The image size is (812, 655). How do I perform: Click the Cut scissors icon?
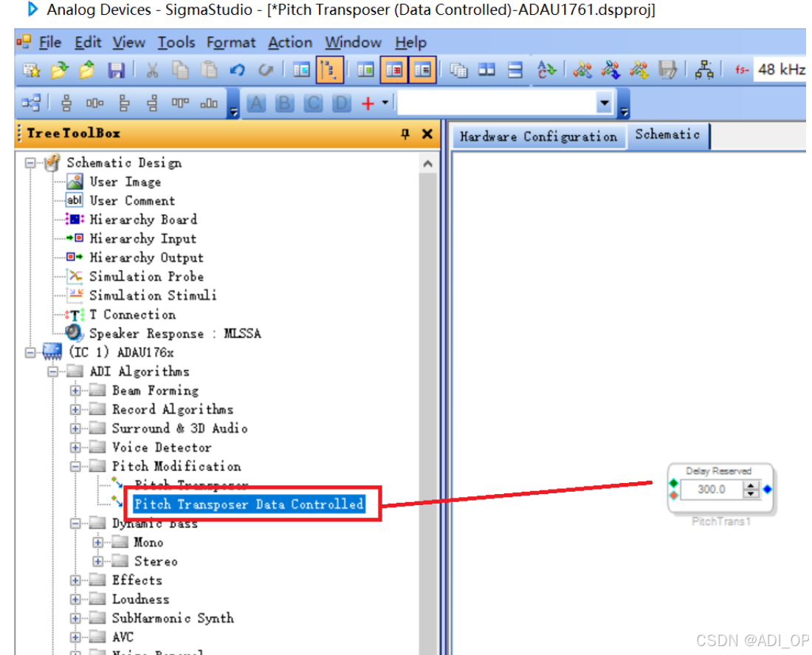tap(152, 70)
